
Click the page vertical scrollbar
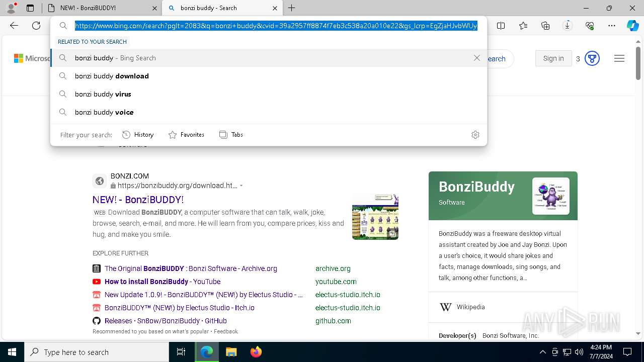(638, 63)
